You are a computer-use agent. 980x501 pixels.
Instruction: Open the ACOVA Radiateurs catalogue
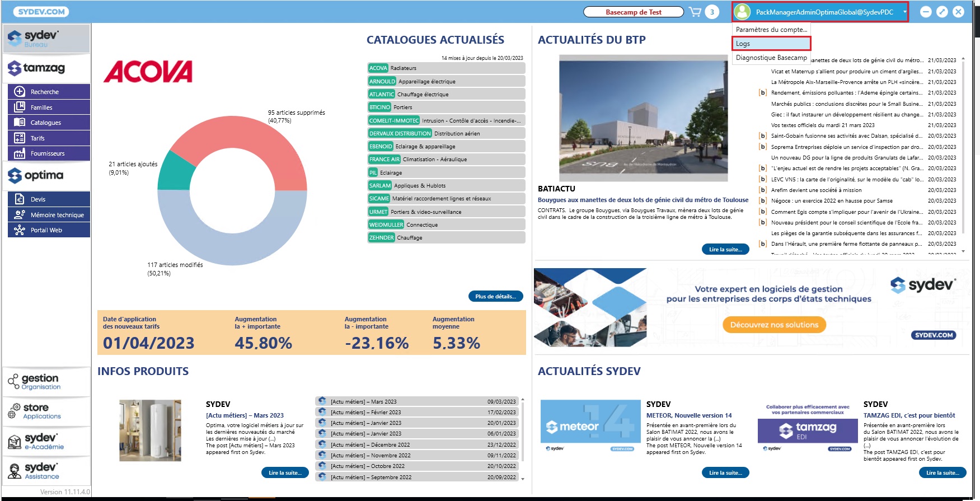pyautogui.click(x=446, y=68)
